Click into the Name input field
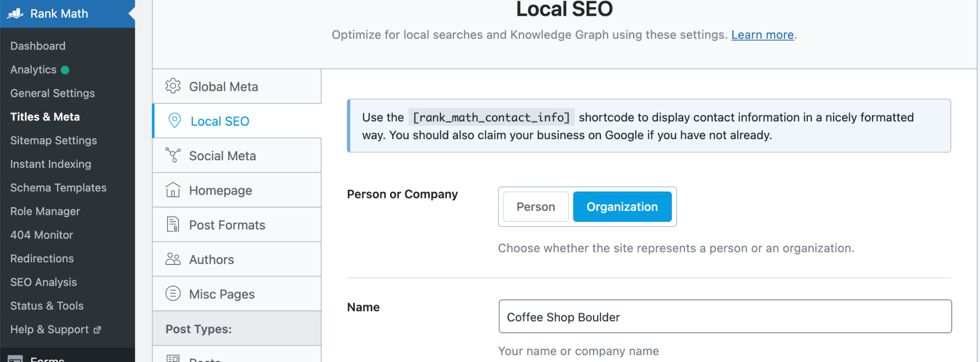 pos(725,317)
